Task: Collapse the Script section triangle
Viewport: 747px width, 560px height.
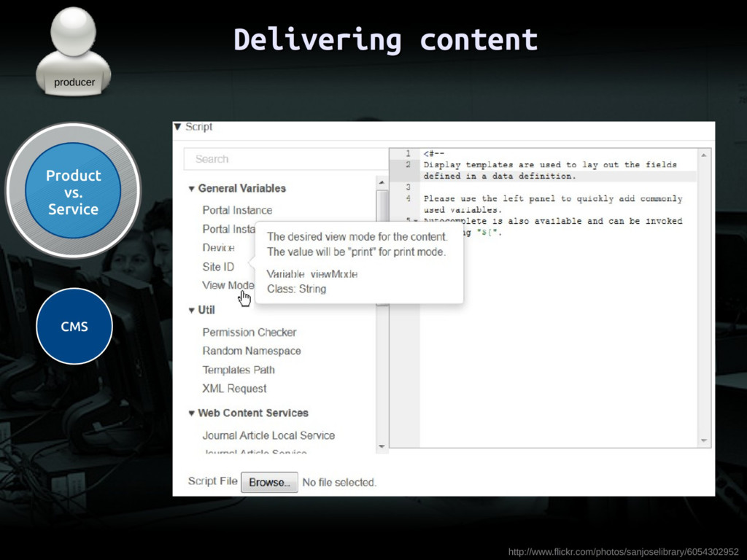Action: 178,127
